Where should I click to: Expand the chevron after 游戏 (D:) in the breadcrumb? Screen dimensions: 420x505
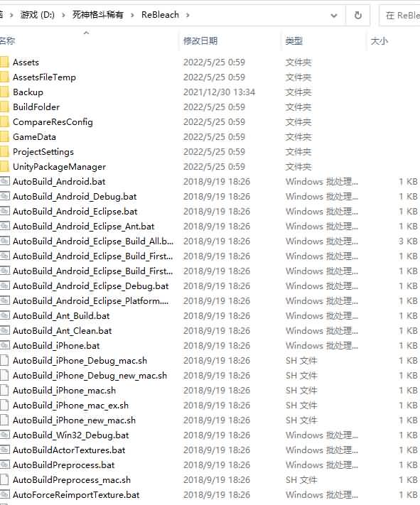pyautogui.click(x=63, y=15)
